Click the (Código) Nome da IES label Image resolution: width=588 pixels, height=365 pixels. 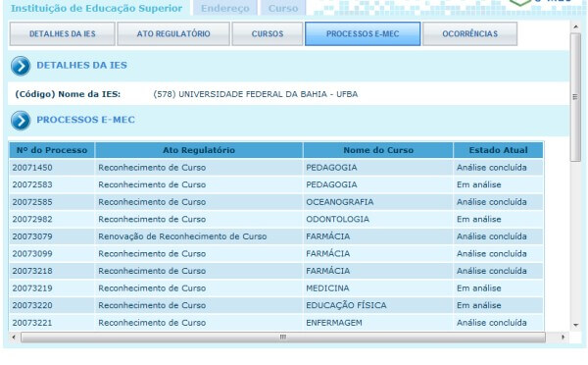pyautogui.click(x=68, y=94)
